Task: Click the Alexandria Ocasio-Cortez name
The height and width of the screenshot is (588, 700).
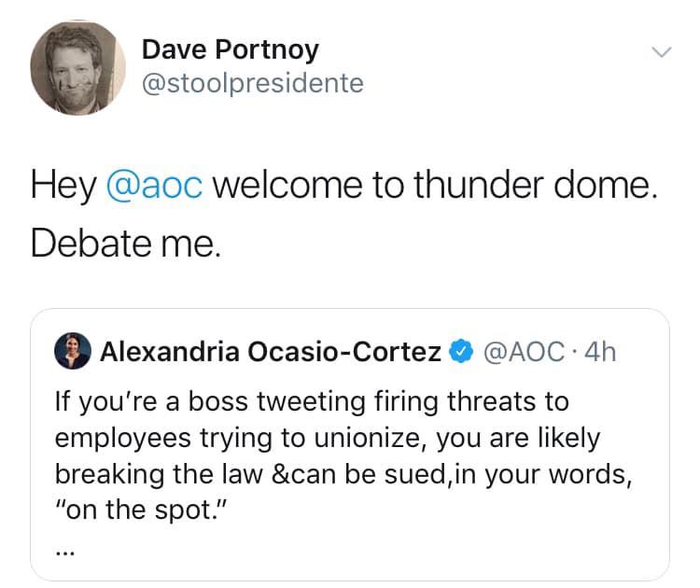Action: coord(271,352)
